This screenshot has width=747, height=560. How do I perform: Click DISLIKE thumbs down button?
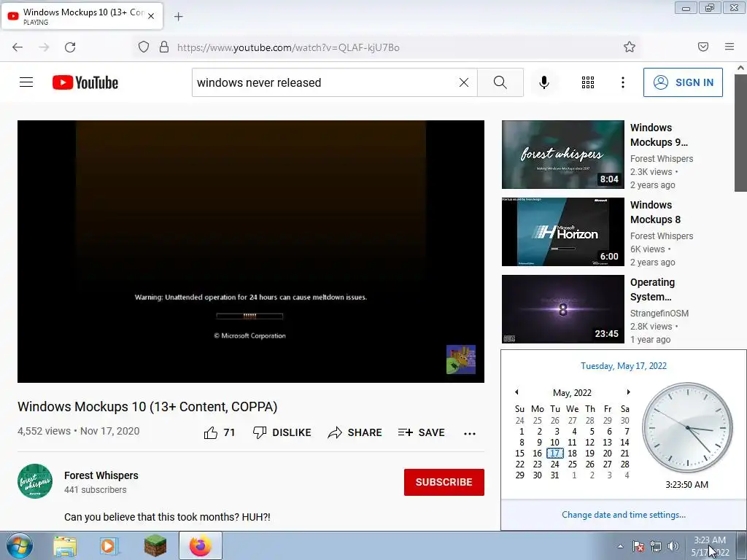282,432
